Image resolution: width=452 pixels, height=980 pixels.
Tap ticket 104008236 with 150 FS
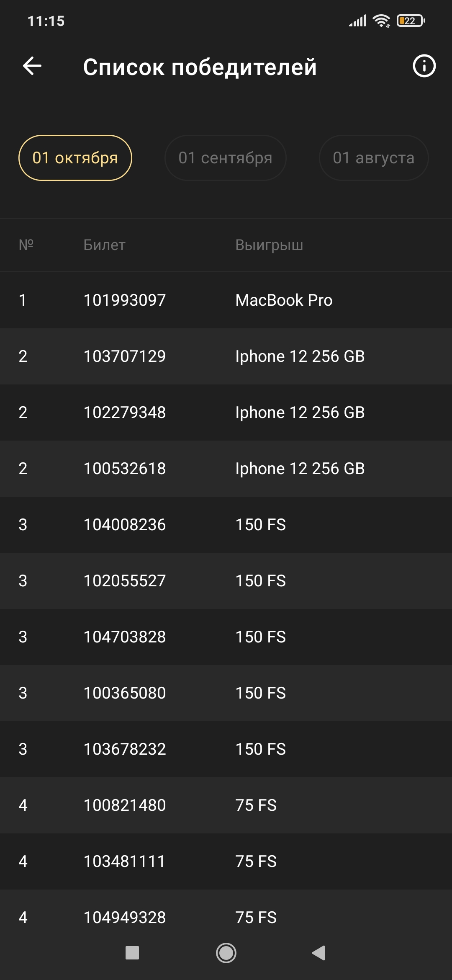click(x=226, y=525)
